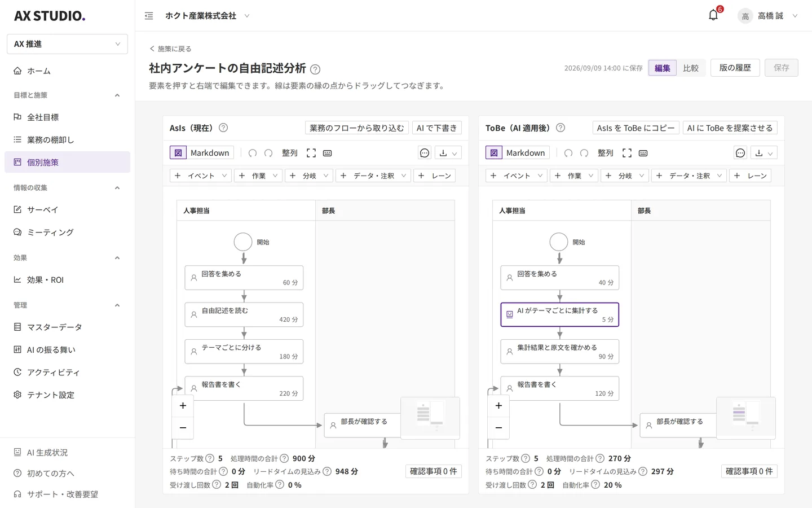Zoom out on AsIs canvas
This screenshot has width=812, height=508.
(183, 428)
